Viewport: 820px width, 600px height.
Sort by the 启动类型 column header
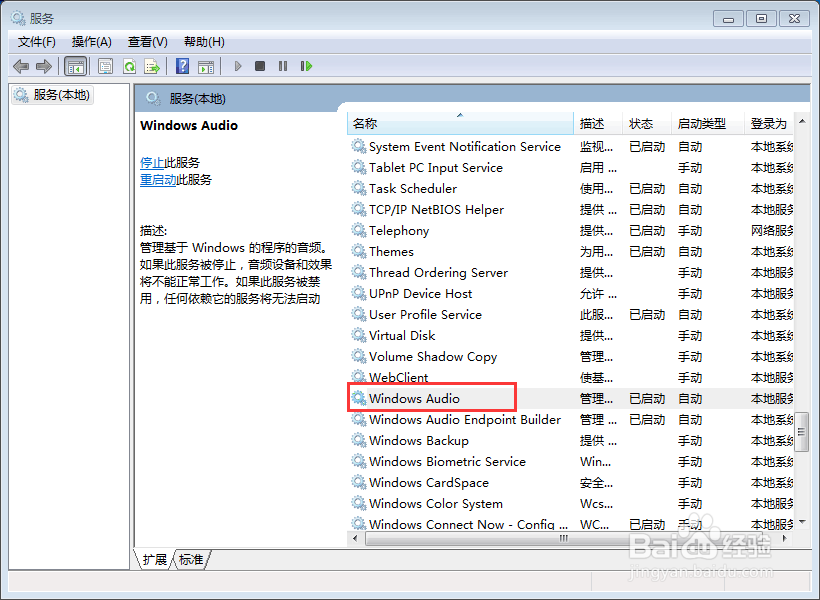[x=708, y=123]
